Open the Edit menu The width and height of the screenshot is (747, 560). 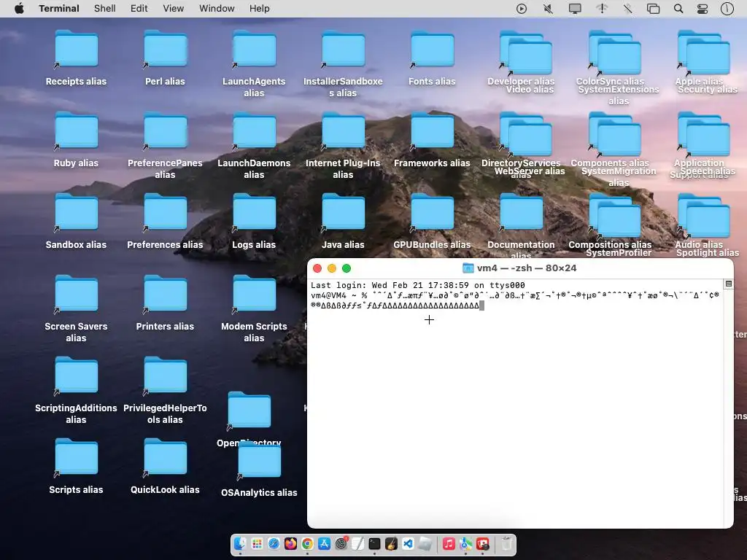click(x=139, y=9)
